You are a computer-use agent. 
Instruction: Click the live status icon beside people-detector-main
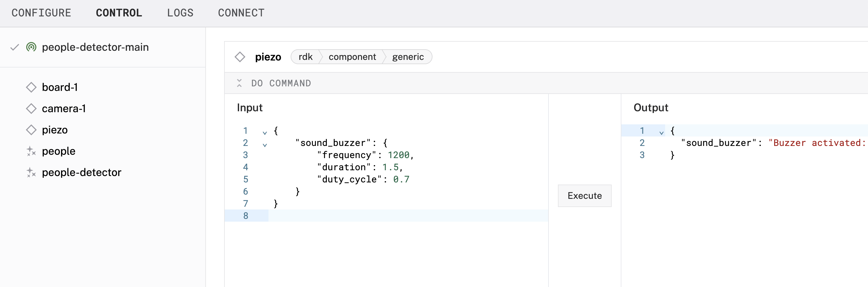31,47
